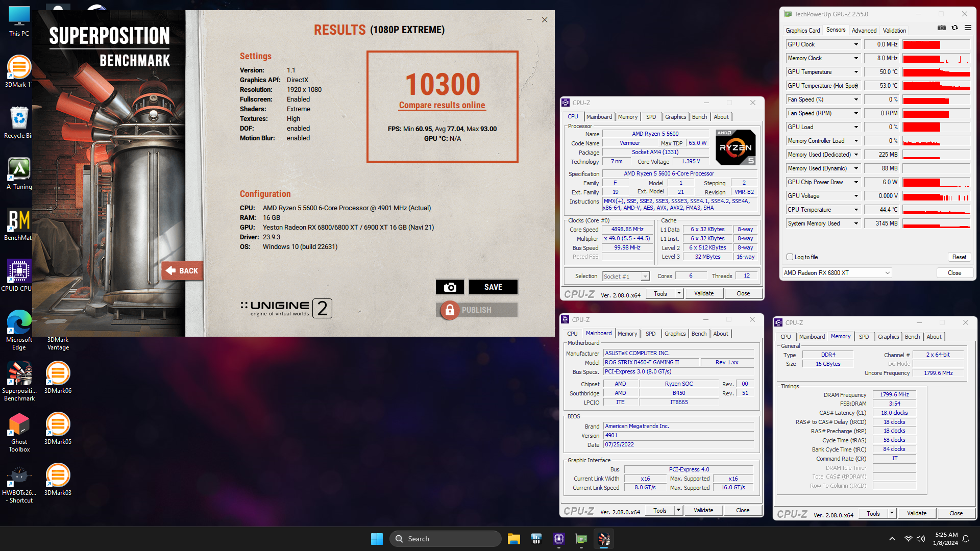This screenshot has height=551, width=980.
Task: Open Compare results online link
Action: pyautogui.click(x=442, y=105)
